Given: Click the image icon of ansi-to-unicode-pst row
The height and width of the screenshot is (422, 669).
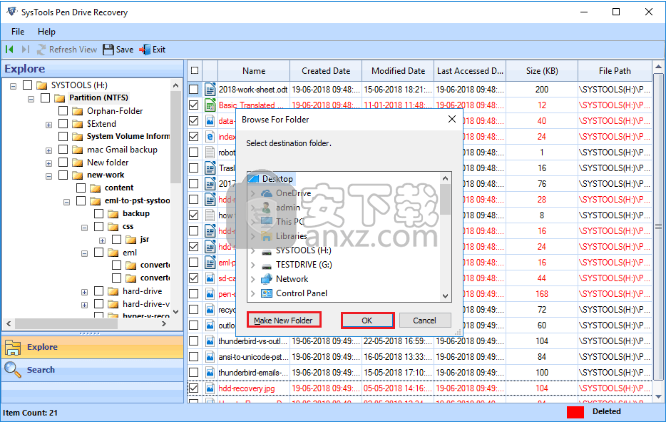Looking at the screenshot, I should coord(210,357).
